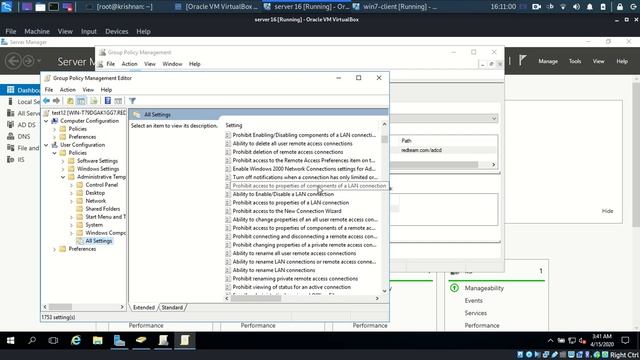Click the taskbar Search magnifier icon
This screenshot has width=640, height=360.
(x=32, y=340)
